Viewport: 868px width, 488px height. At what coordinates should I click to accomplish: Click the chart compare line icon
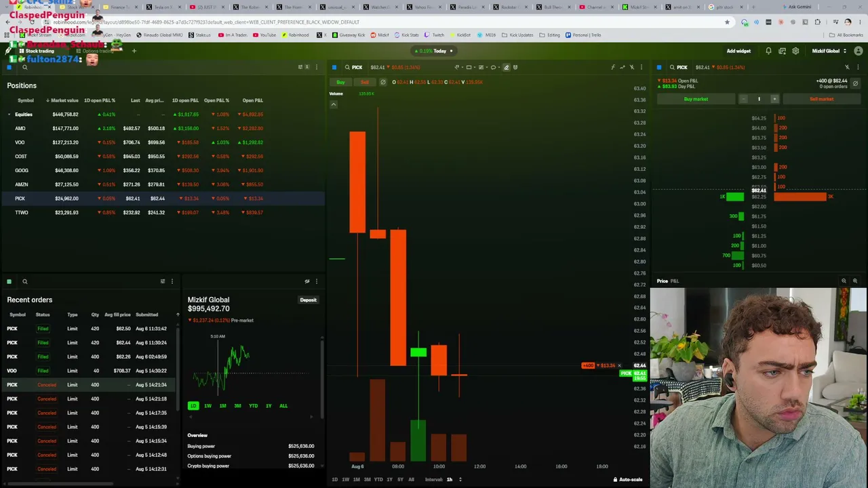pyautogui.click(x=623, y=67)
